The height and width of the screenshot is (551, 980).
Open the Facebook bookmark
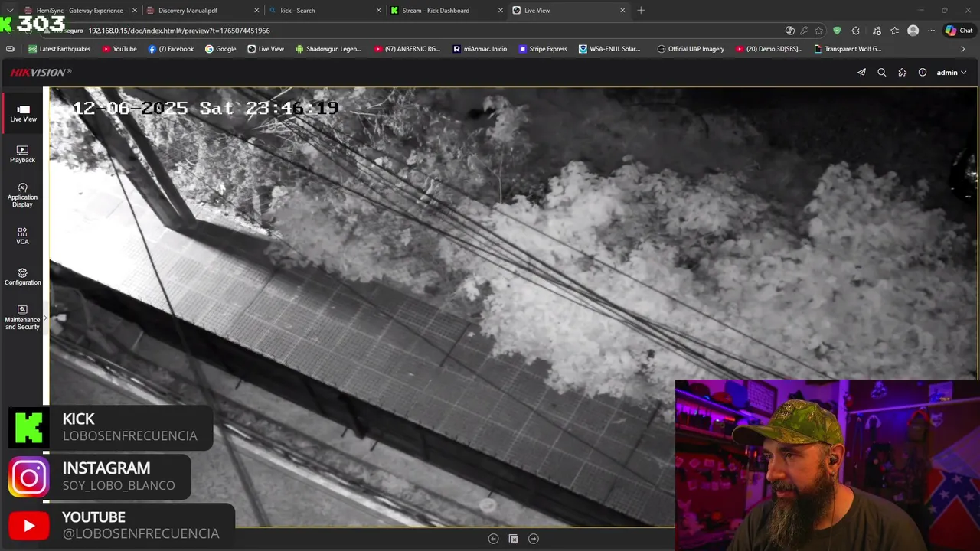(171, 49)
